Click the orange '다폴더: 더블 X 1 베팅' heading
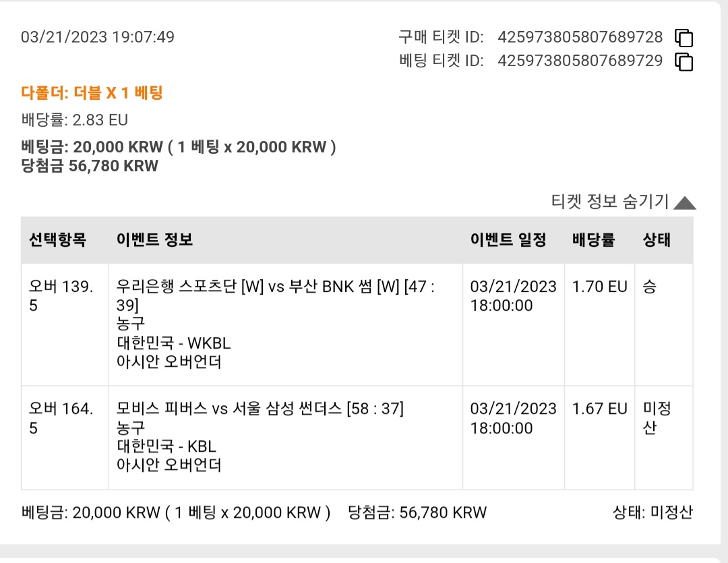Image resolution: width=728 pixels, height=563 pixels. click(x=92, y=93)
